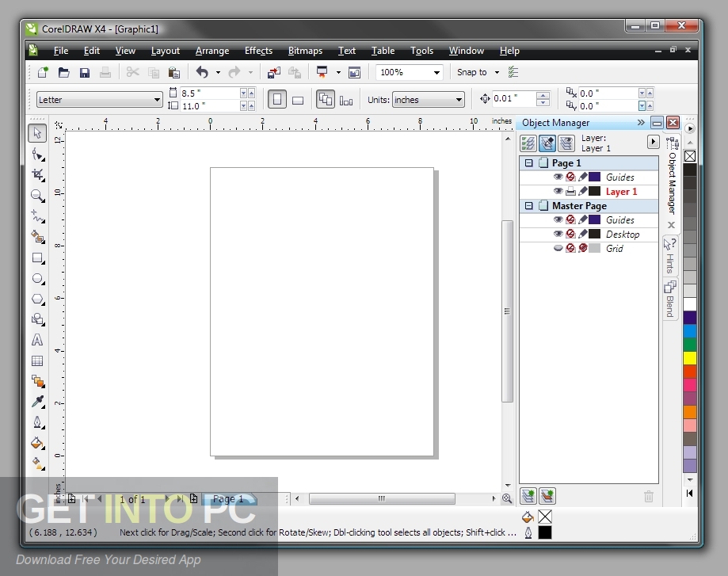728x576 pixels.
Task: Select the Interactive Blend tool
Action: point(37,381)
